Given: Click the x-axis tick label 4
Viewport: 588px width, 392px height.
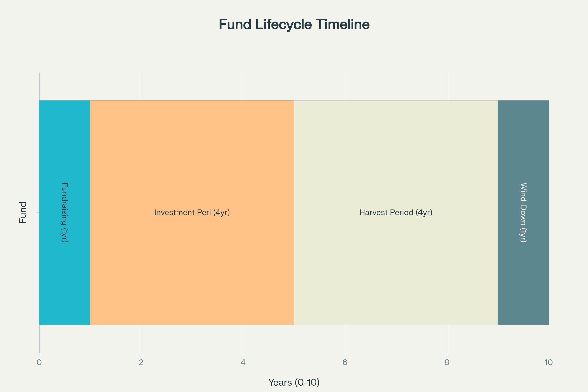Looking at the screenshot, I should pyautogui.click(x=243, y=362).
